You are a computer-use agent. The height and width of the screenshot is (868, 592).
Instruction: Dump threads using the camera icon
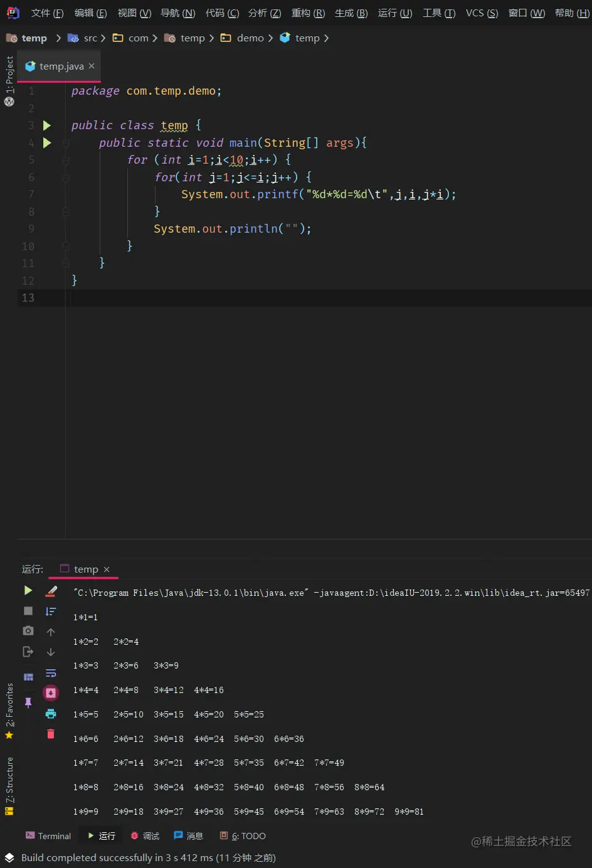[x=28, y=630]
